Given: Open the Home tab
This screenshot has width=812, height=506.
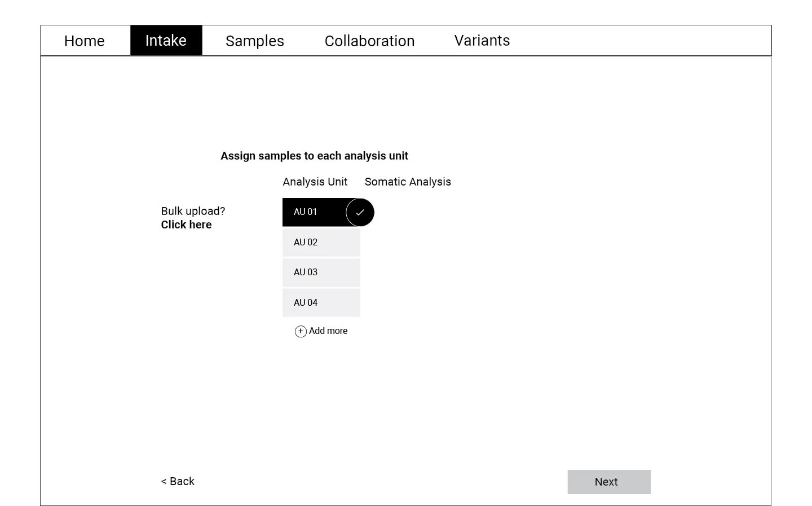Looking at the screenshot, I should coord(85,41).
